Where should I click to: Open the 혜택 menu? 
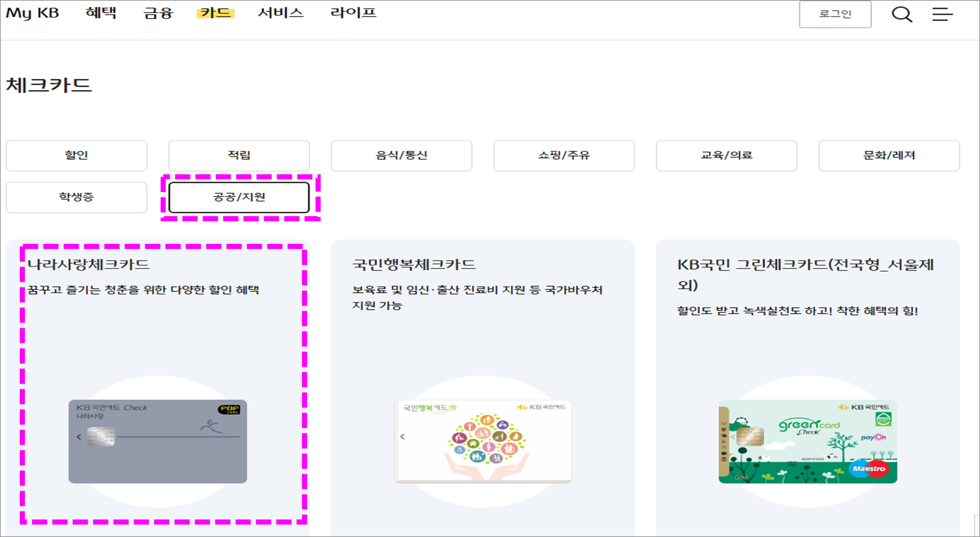(102, 13)
